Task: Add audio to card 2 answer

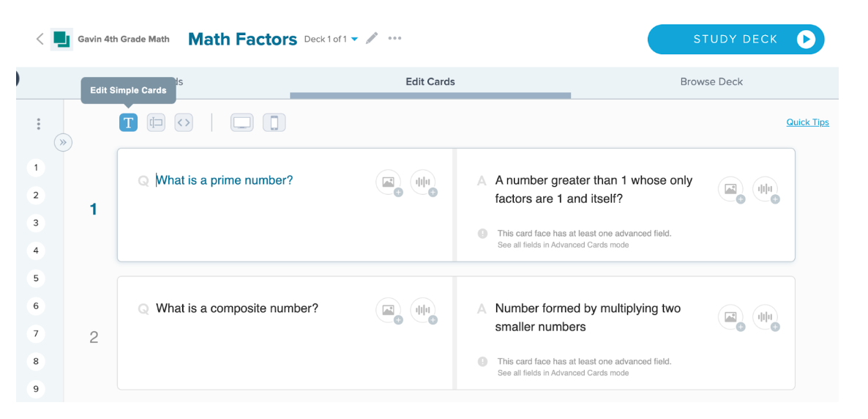Action: [766, 318]
